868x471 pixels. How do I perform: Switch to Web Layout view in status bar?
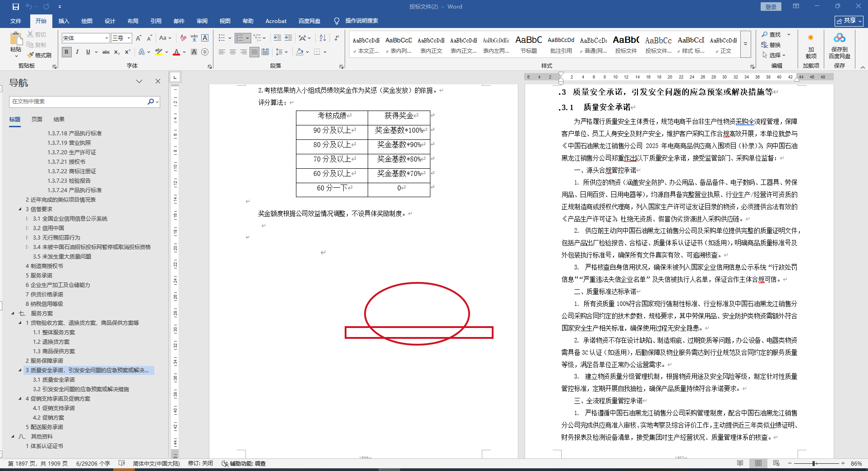coord(776,463)
